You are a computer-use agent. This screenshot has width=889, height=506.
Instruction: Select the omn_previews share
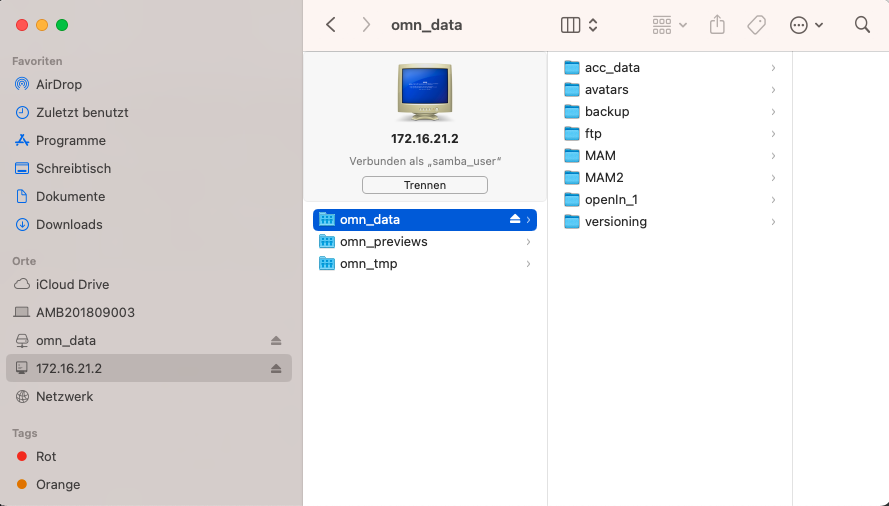pyautogui.click(x=425, y=242)
